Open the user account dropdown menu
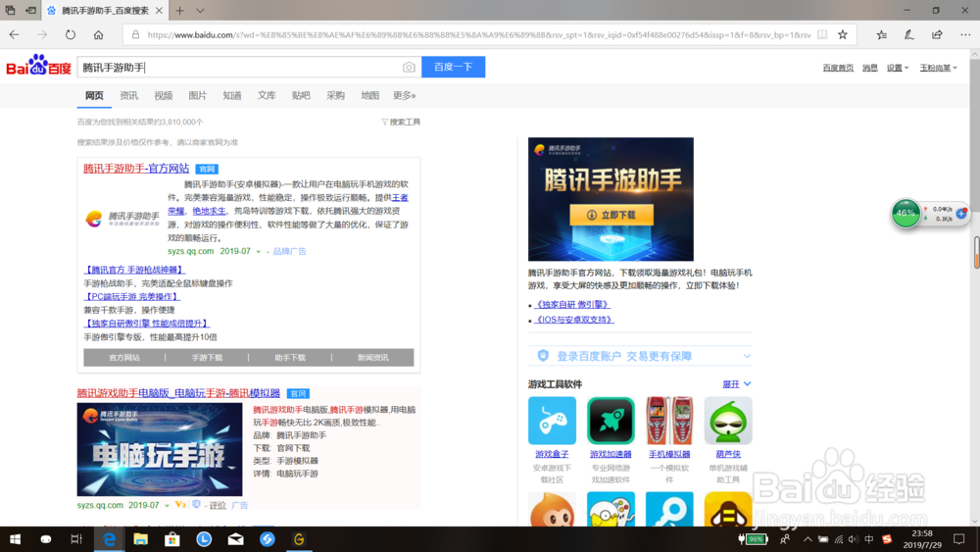Viewport: 980px width, 552px height. (x=938, y=68)
